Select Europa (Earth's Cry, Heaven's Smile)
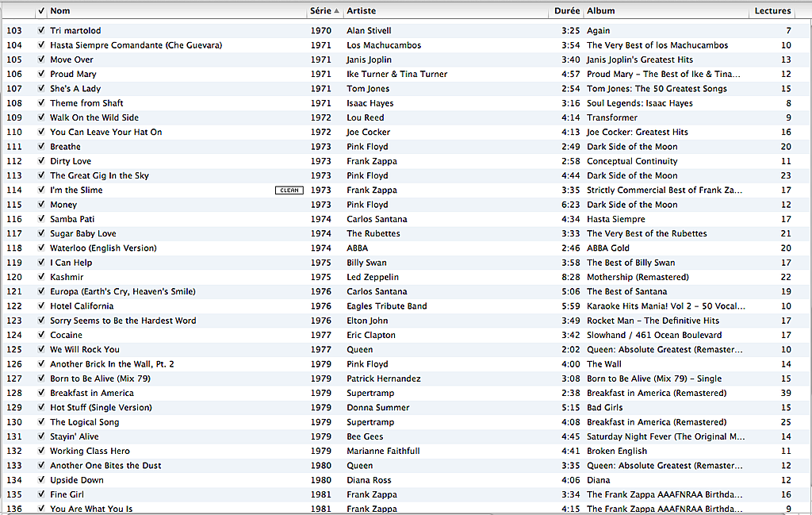The width and height of the screenshot is (812, 515). coord(123,292)
